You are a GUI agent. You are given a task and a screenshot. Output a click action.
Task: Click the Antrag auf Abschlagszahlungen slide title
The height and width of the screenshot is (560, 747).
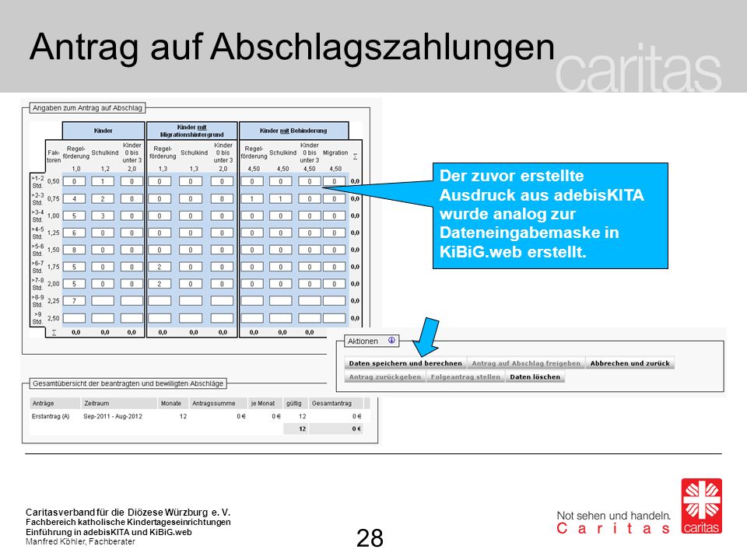pyautogui.click(x=292, y=47)
